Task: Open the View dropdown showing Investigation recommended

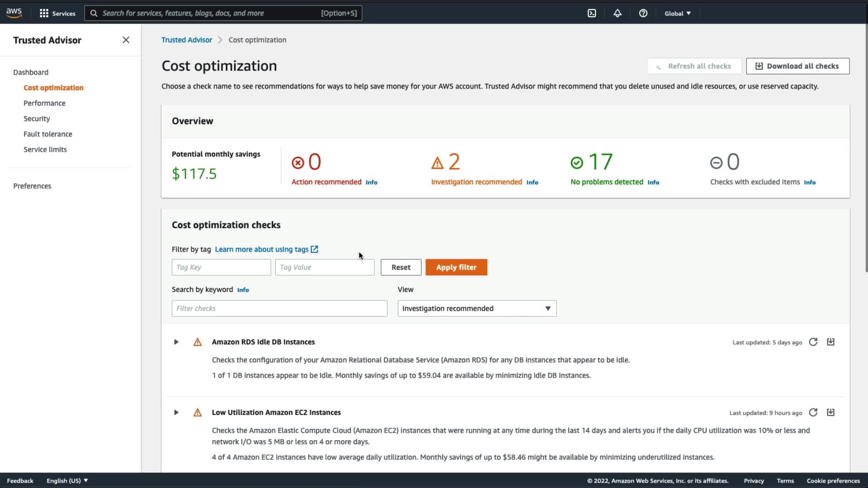Action: (x=476, y=309)
